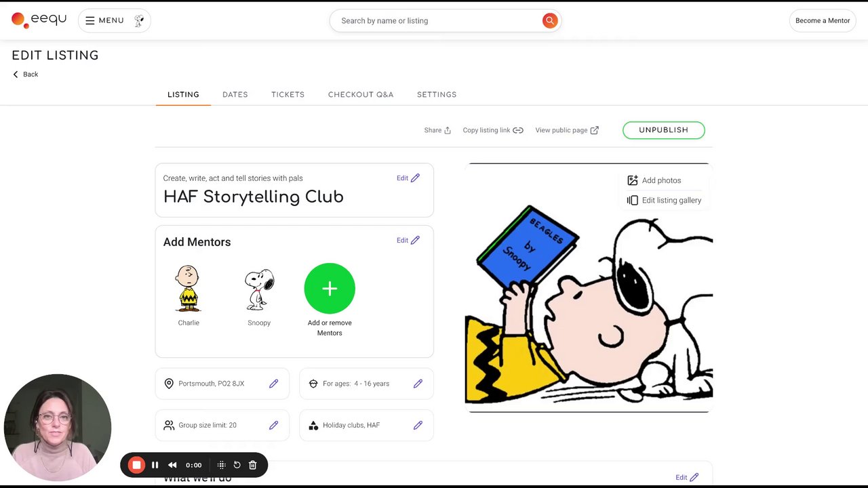Edit the HAF Storytelling Club title
Viewport: 868px width, 488px height.
[408, 178]
